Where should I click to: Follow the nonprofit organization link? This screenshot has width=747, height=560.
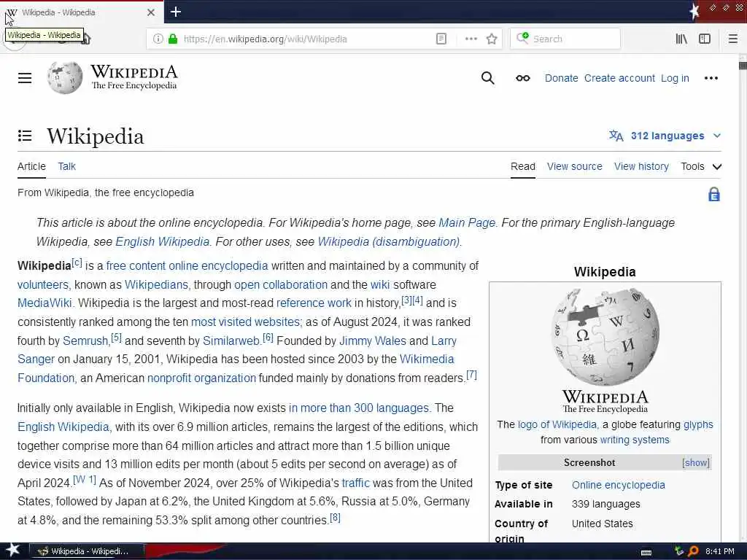coord(201,378)
